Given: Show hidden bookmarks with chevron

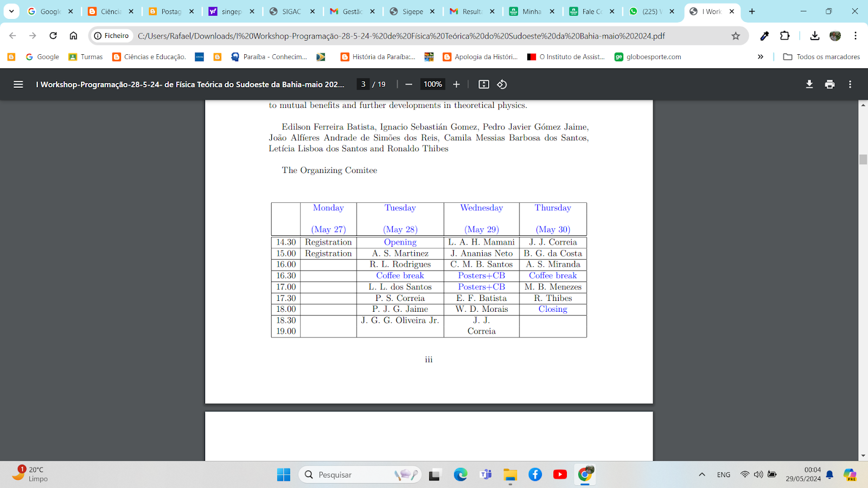Looking at the screenshot, I should (x=761, y=56).
